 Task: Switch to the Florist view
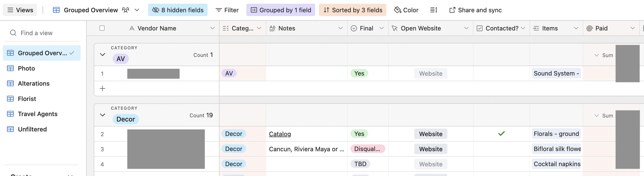(27, 99)
